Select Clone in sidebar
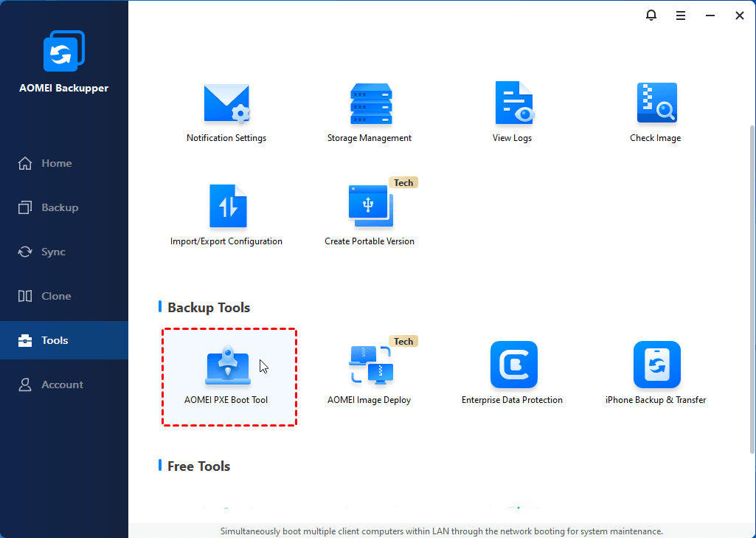This screenshot has width=756, height=538. pyautogui.click(x=64, y=296)
